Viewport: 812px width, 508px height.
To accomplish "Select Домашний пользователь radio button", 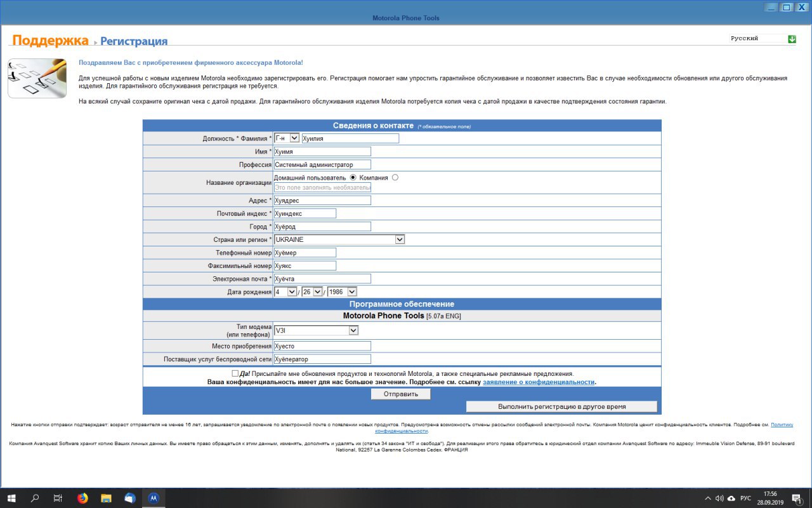I will 353,177.
